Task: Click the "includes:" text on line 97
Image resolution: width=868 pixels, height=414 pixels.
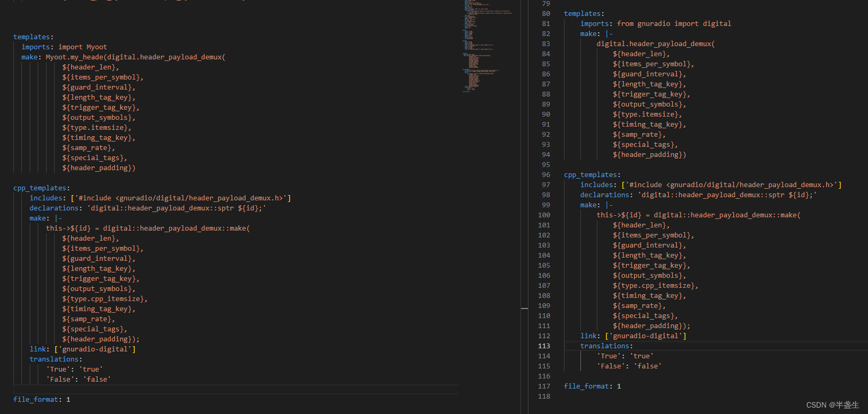Action: tap(598, 185)
